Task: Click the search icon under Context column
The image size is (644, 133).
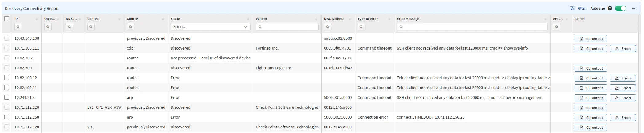Action: pyautogui.click(x=91, y=27)
